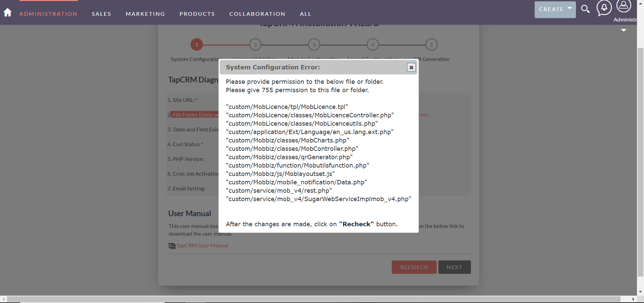
Task: Click the File Folder Exists highlighted item
Action: point(195,115)
